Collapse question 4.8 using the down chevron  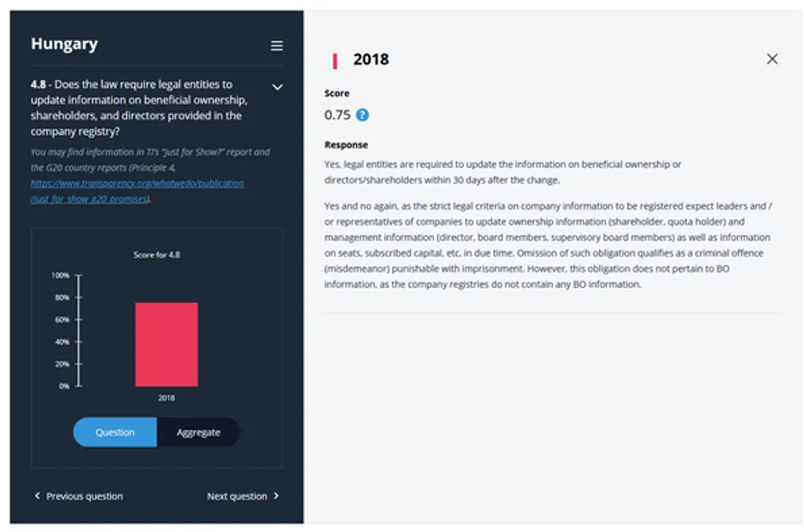pos(277,87)
